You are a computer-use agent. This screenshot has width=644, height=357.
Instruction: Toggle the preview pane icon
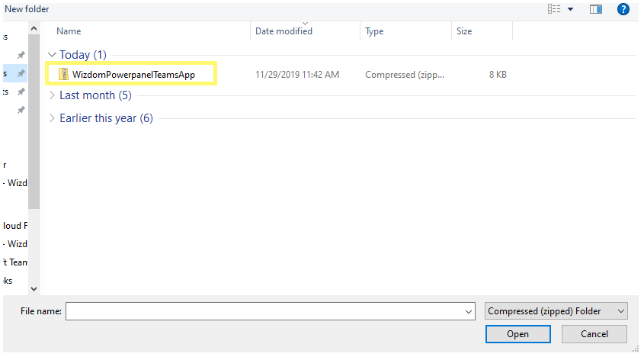pos(596,9)
